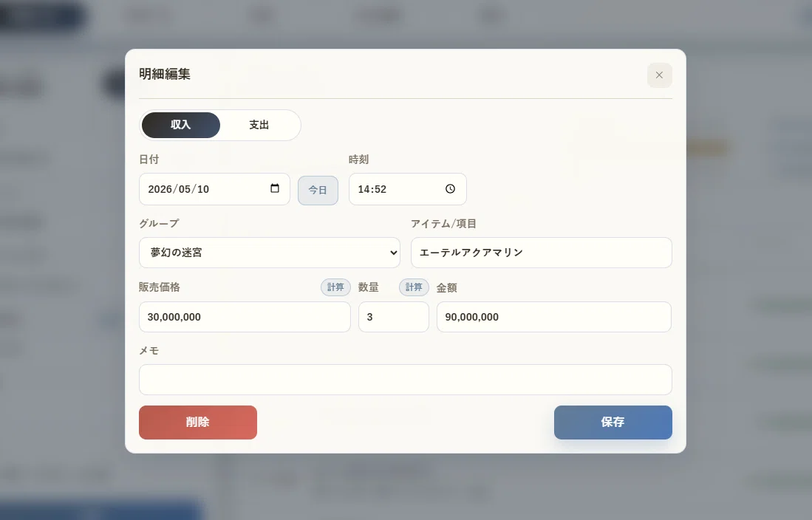Image resolution: width=812 pixels, height=520 pixels.
Task: Click the red 削除 button
Action: coord(198,422)
